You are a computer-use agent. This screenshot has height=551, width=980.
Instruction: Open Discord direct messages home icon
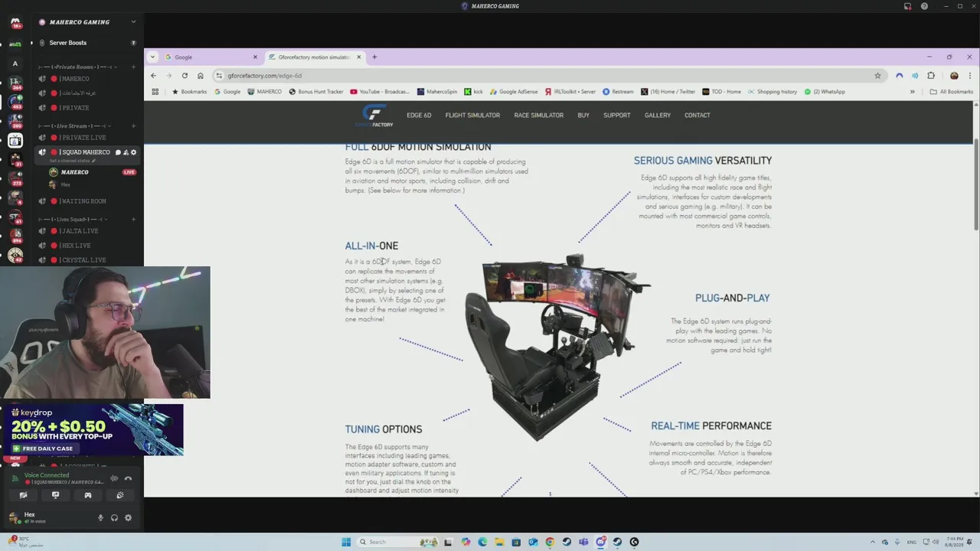[x=15, y=22]
